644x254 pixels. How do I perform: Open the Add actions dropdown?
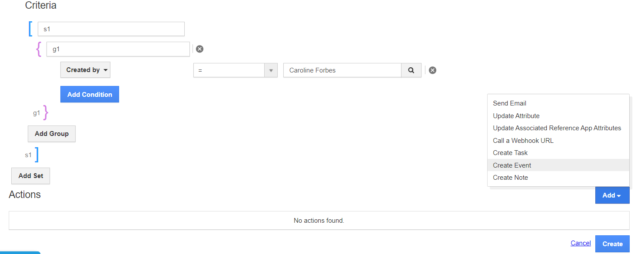click(612, 195)
